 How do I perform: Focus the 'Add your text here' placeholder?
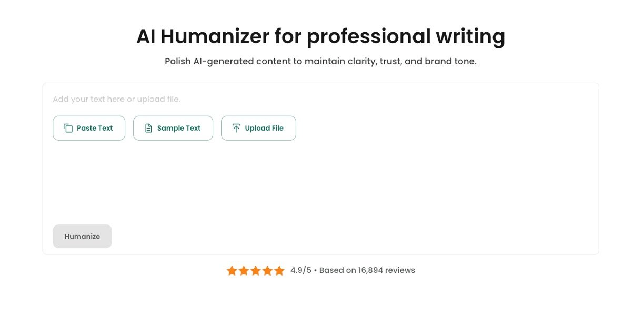pos(116,99)
